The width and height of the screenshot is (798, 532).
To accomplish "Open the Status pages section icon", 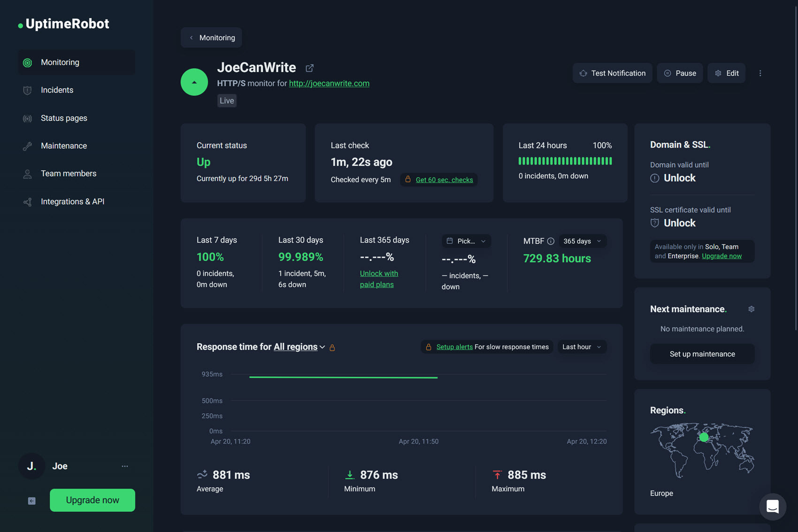I will point(27,118).
